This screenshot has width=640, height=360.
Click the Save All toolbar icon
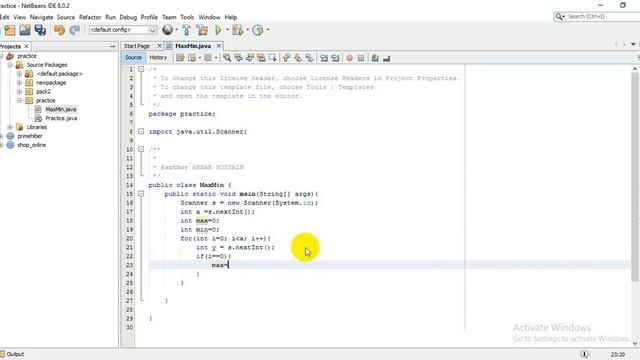pyautogui.click(x=40, y=30)
